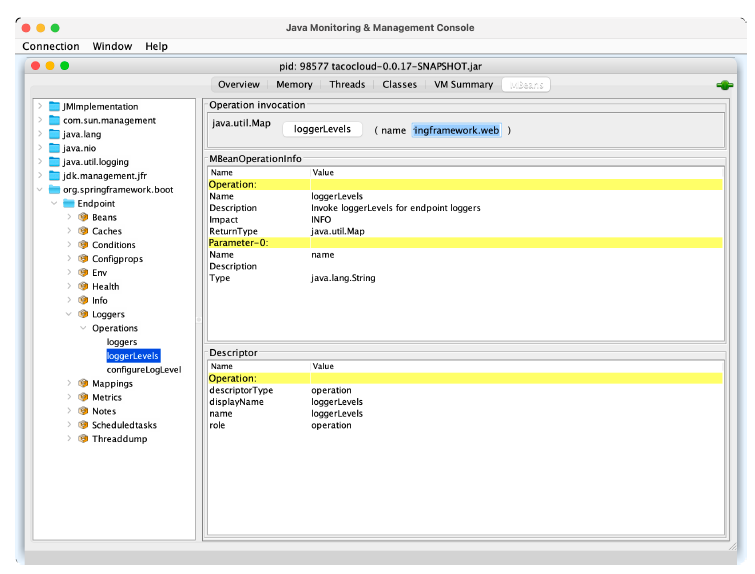Select the configureLogLevel operation
755x574 pixels.
(143, 369)
